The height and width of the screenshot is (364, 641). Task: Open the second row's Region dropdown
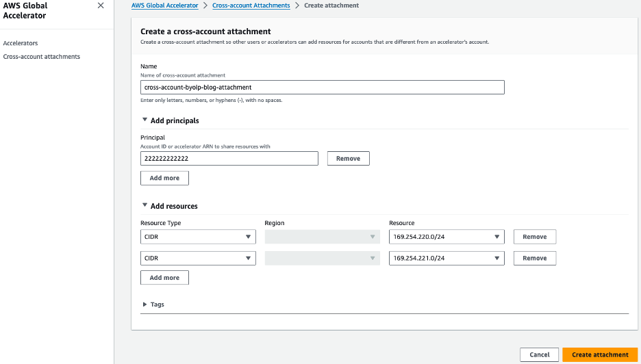[x=322, y=258]
